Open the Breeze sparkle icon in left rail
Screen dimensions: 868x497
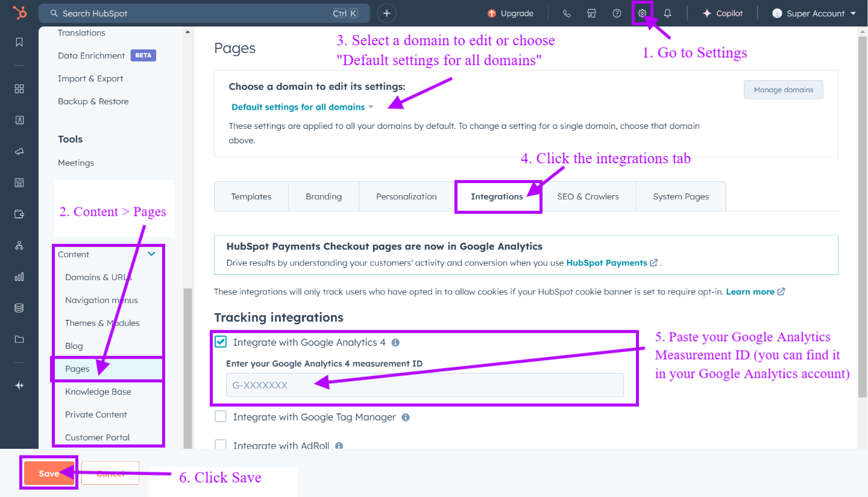pos(19,386)
